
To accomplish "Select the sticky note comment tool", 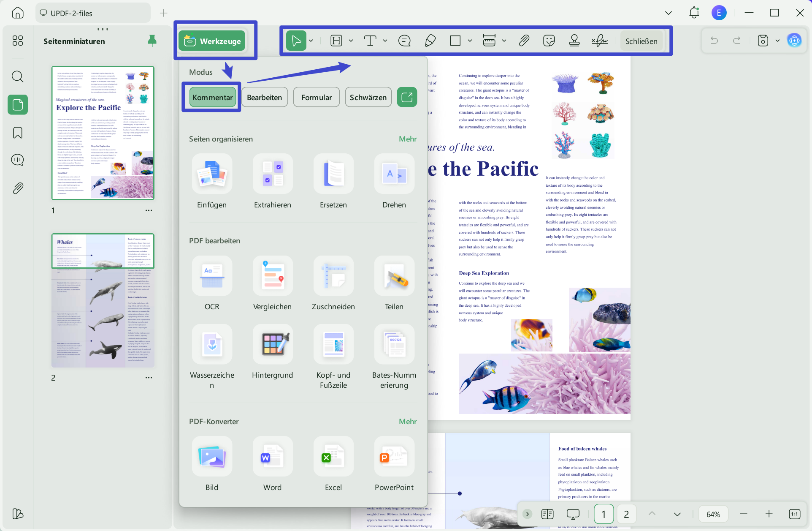I will [x=404, y=41].
